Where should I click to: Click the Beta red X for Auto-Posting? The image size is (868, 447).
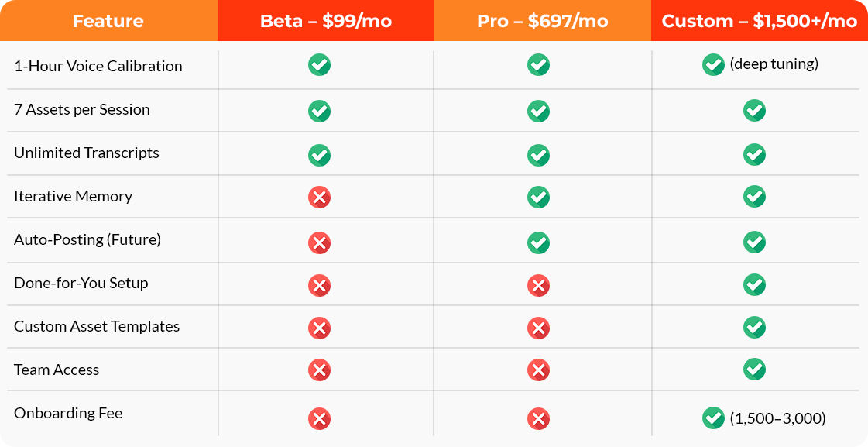(320, 242)
